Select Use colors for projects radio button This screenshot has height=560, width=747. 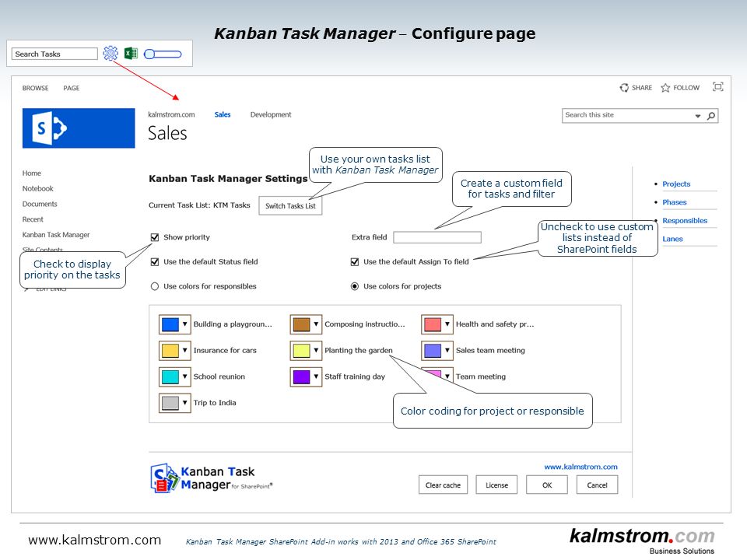[x=355, y=286]
